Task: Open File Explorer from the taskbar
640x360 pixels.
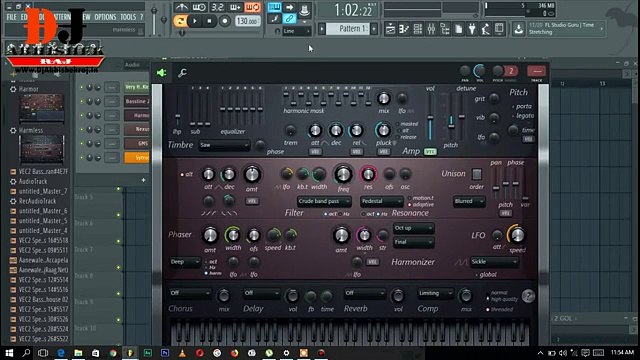Action: (78, 353)
